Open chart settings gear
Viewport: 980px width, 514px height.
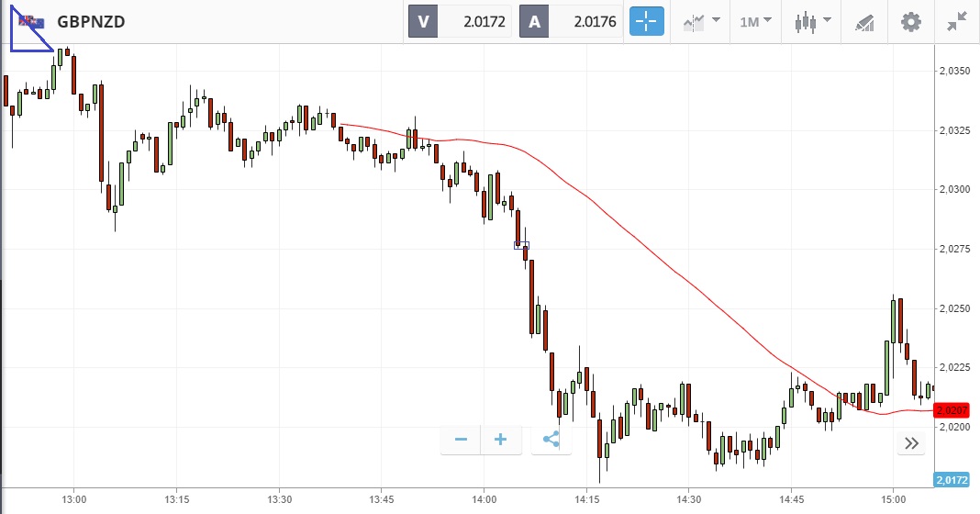[910, 21]
